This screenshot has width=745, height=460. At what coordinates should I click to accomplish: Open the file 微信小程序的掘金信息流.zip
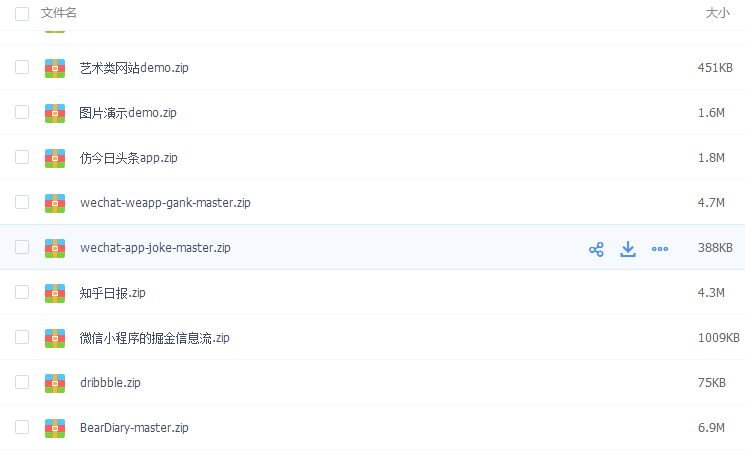point(154,338)
